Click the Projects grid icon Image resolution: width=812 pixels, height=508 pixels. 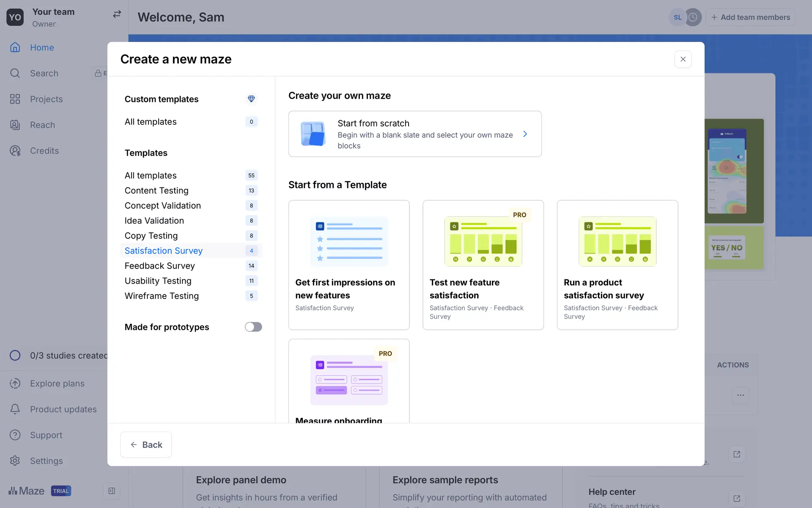(15, 99)
